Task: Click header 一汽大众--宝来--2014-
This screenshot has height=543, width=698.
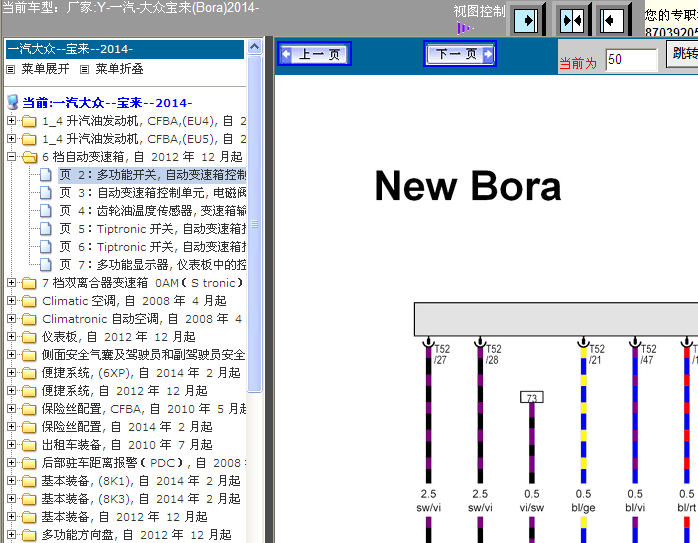Action: [x=125, y=49]
